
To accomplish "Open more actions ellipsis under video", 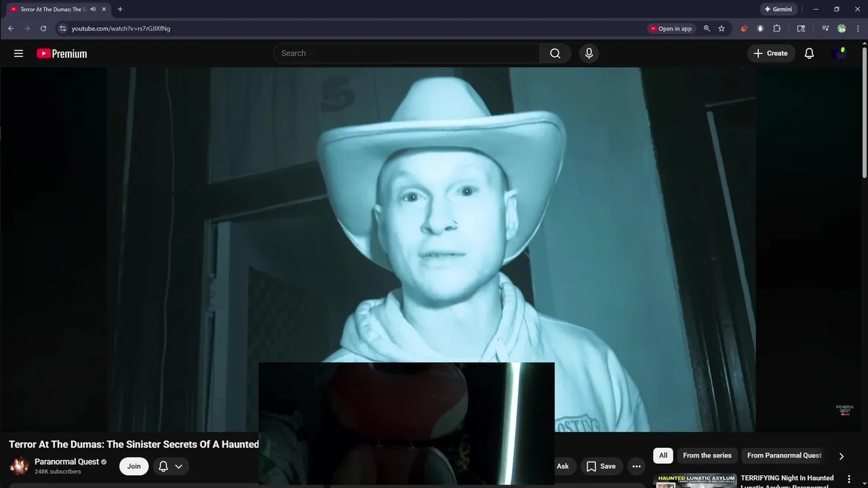I will click(636, 466).
